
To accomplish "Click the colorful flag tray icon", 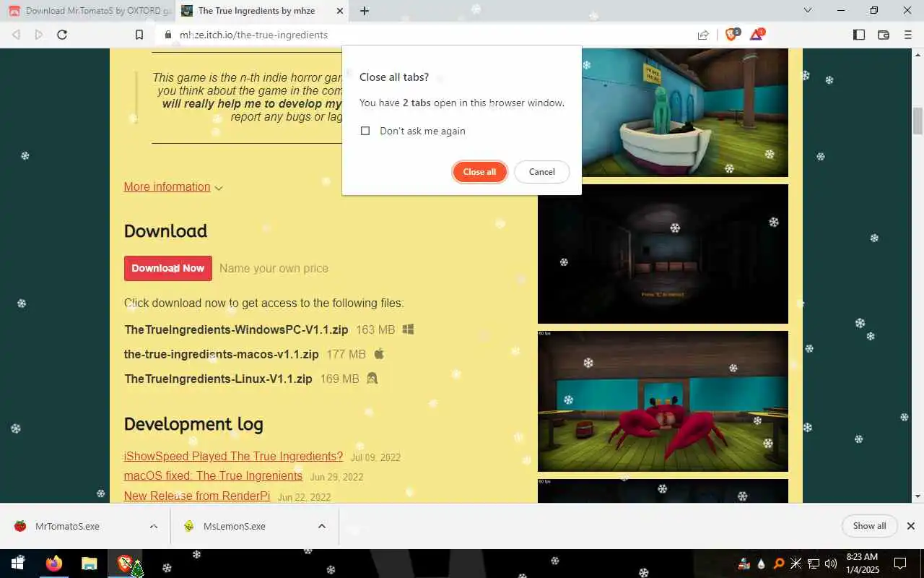I will point(744,564).
